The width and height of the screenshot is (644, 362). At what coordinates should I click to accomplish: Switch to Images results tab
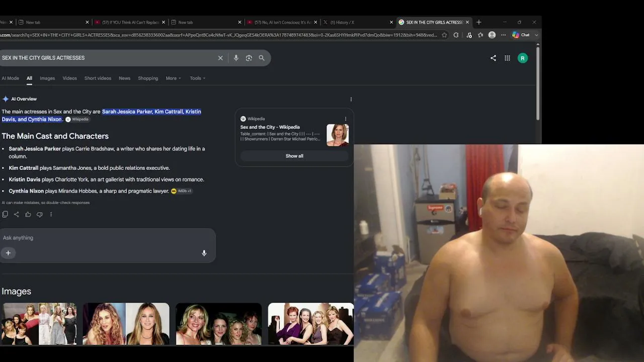point(47,78)
